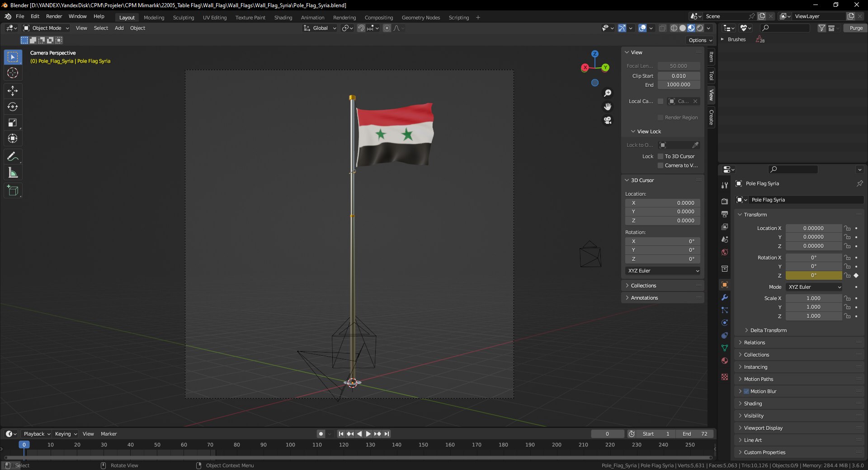Open Material properties tab
The image size is (868, 470).
pyautogui.click(x=725, y=361)
